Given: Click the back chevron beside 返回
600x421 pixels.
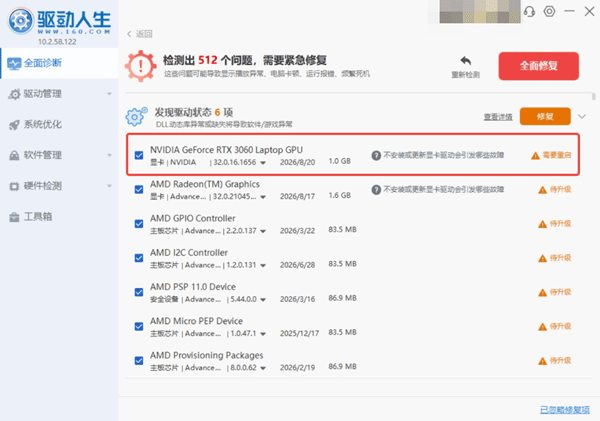Looking at the screenshot, I should click(x=129, y=34).
